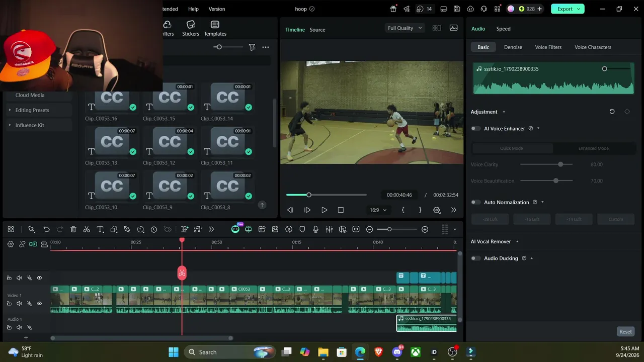Select the text tool in timeline toolbar

pyautogui.click(x=100, y=229)
